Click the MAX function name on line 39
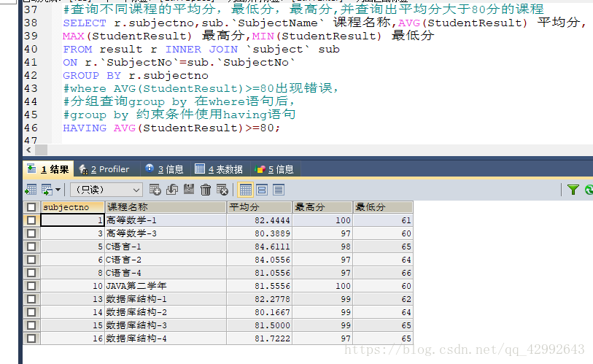The image size is (593, 364). click(74, 36)
